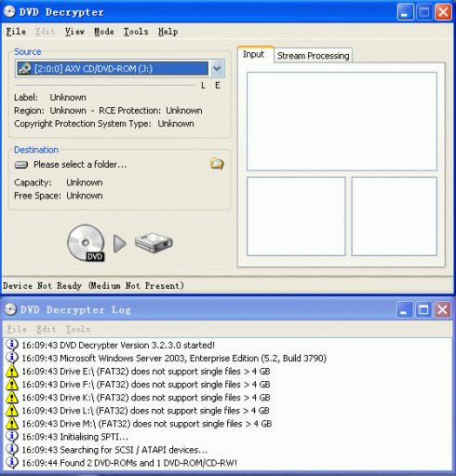The height and width of the screenshot is (476, 456).
Task: Select the Input tab
Action: tap(254, 54)
